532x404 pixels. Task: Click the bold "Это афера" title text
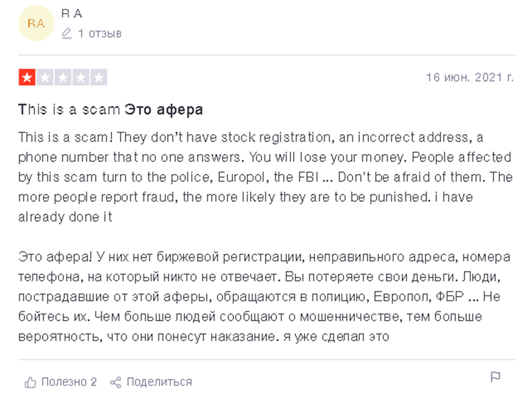click(x=164, y=109)
